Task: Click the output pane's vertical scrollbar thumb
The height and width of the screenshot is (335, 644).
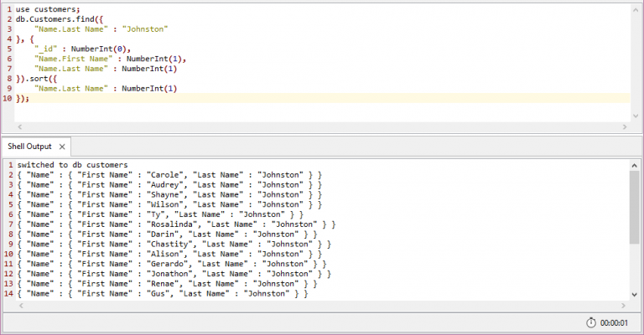Action: point(635,205)
